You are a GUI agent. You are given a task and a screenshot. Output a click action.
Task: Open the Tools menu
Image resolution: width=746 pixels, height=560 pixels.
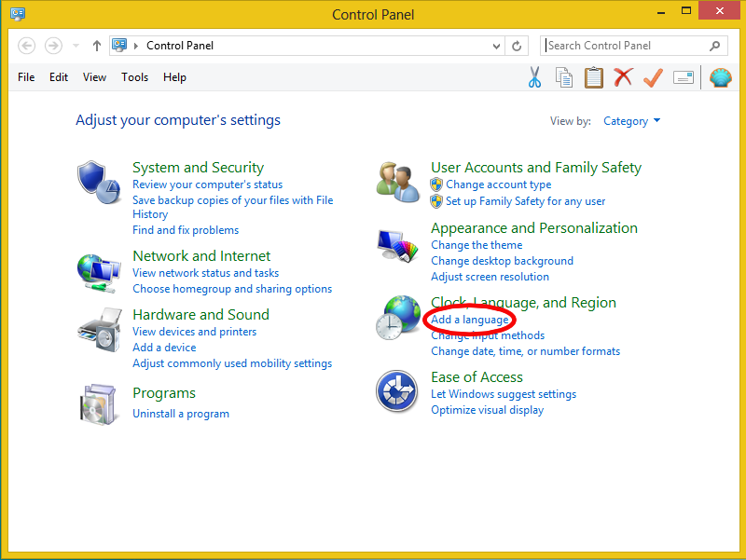click(134, 77)
